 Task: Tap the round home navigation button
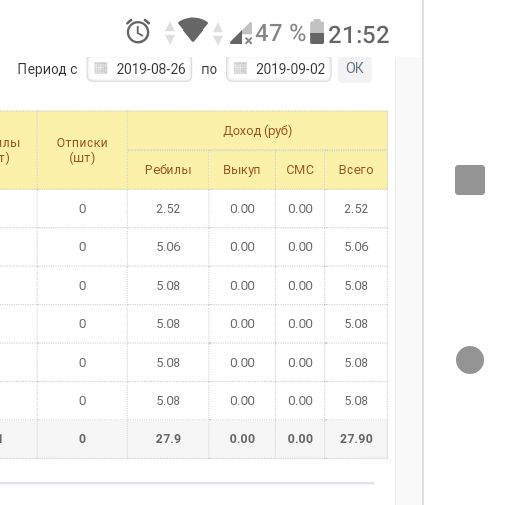[x=470, y=360]
